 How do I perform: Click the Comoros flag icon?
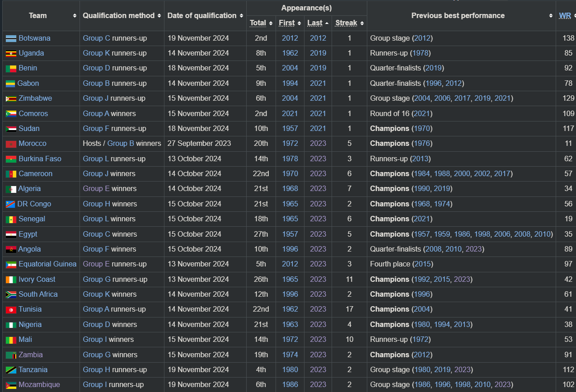coord(11,114)
